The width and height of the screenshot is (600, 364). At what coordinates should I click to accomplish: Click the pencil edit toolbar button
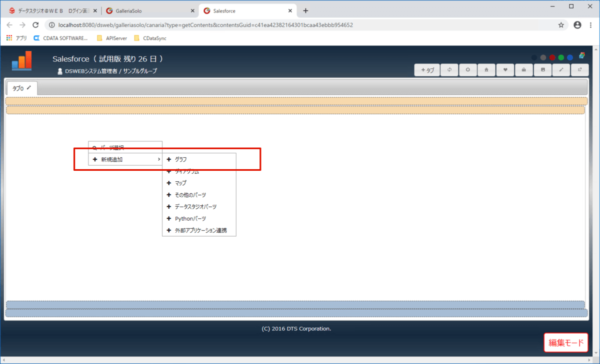[561, 70]
